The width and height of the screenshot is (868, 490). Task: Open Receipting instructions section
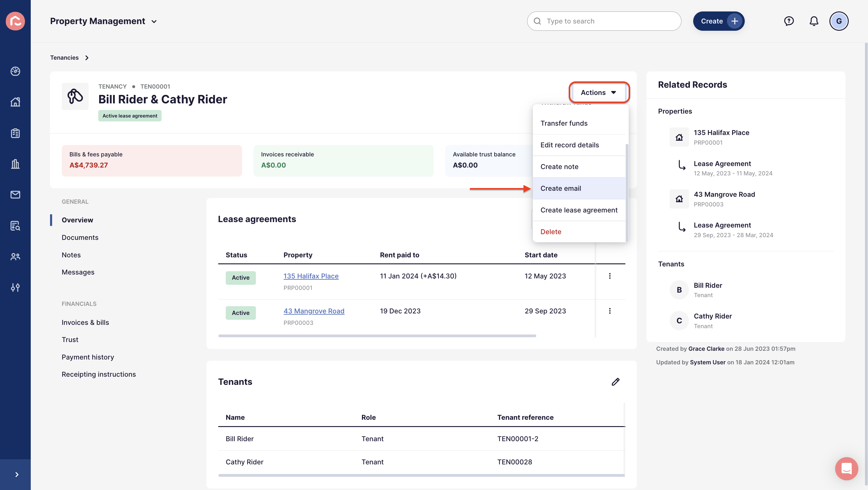click(x=99, y=374)
